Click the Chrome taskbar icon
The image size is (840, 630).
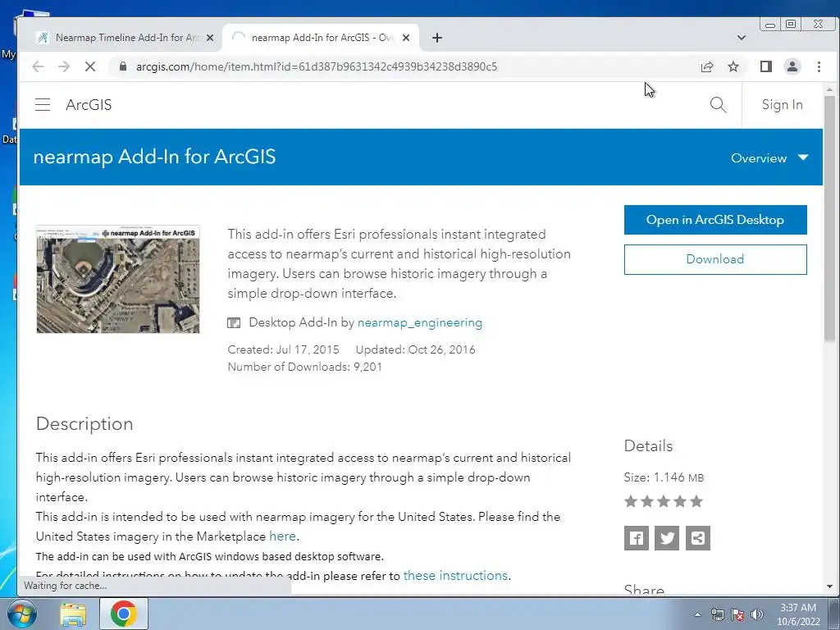[123, 614]
